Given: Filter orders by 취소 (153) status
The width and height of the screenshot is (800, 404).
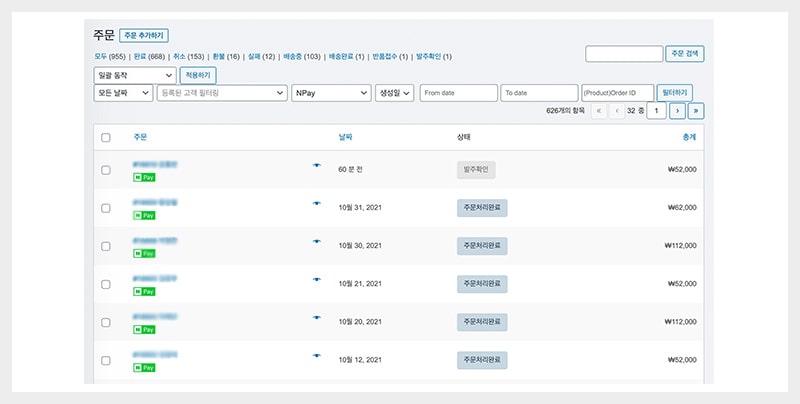Looking at the screenshot, I should pyautogui.click(x=187, y=57).
